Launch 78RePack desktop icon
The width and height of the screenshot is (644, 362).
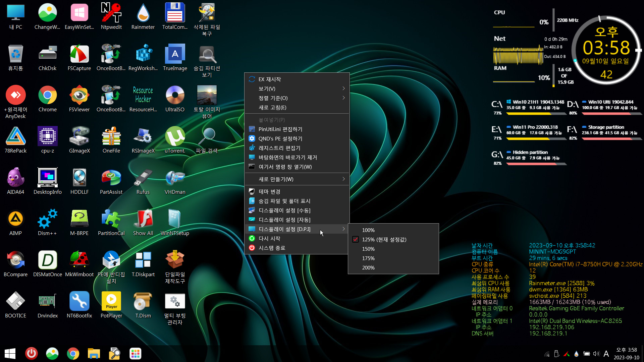15,140
